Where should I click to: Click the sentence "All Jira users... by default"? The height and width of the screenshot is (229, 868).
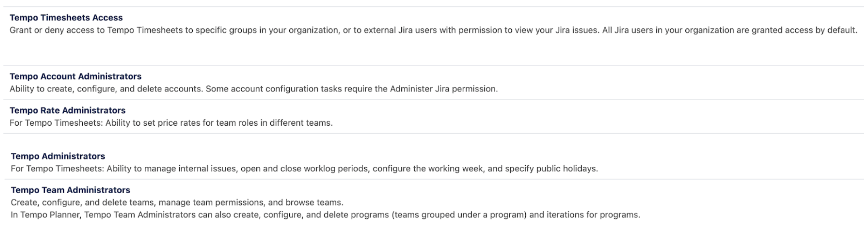[x=729, y=30]
